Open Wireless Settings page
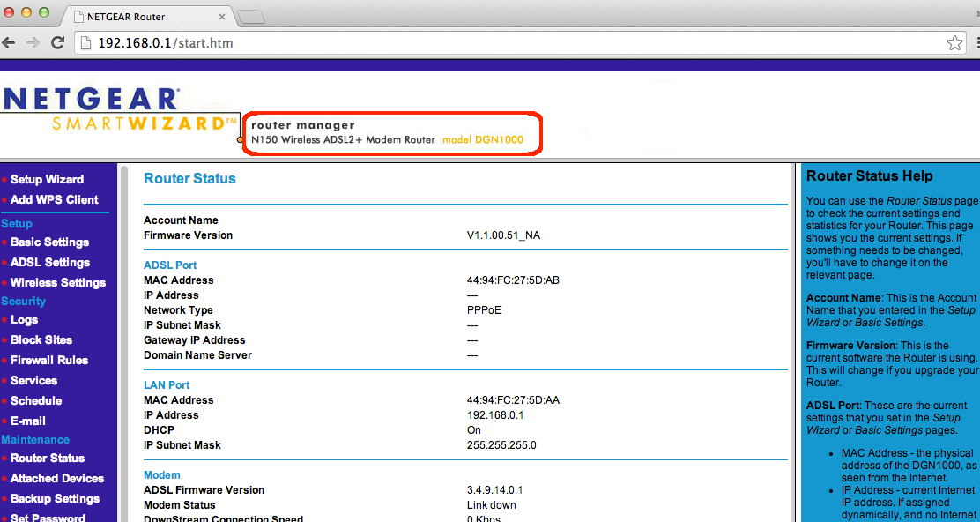Screen dimensions: 980x522 (x=57, y=282)
